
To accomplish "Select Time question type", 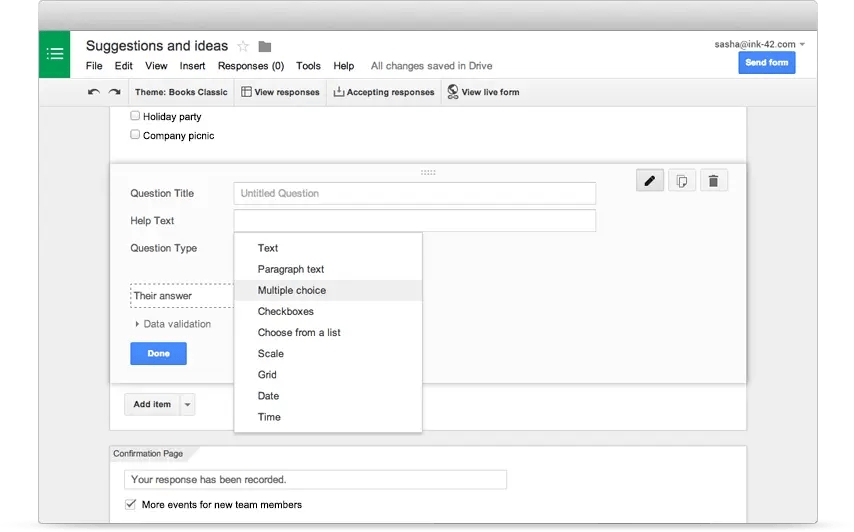I will [328, 417].
